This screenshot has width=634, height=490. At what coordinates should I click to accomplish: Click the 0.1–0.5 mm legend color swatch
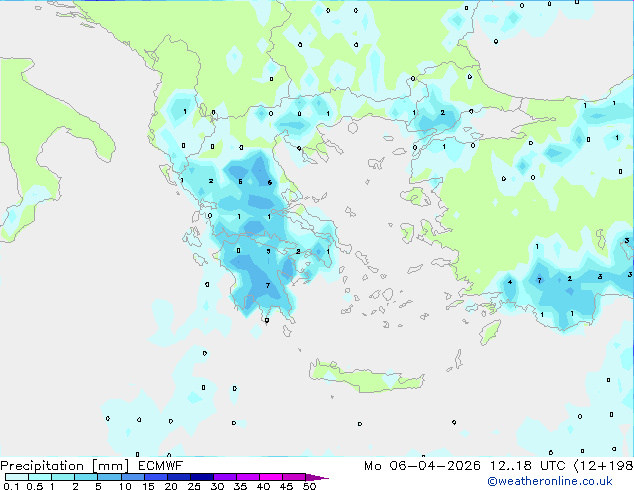coord(17,477)
